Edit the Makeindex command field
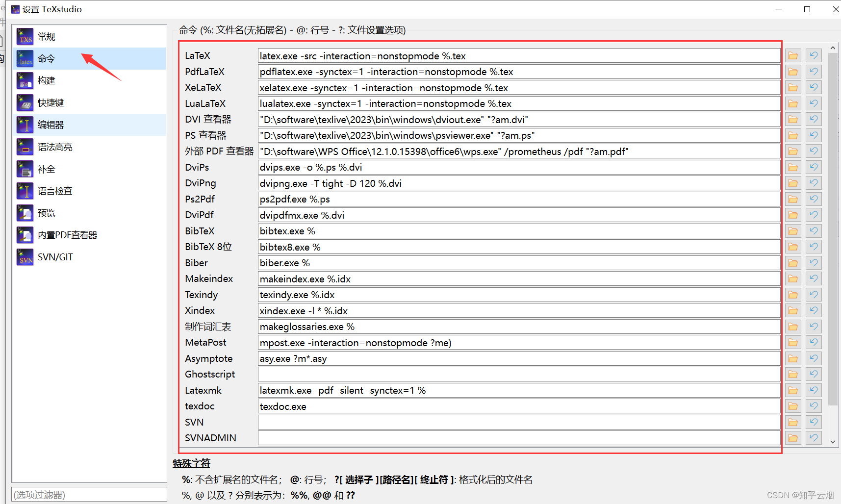 point(519,279)
